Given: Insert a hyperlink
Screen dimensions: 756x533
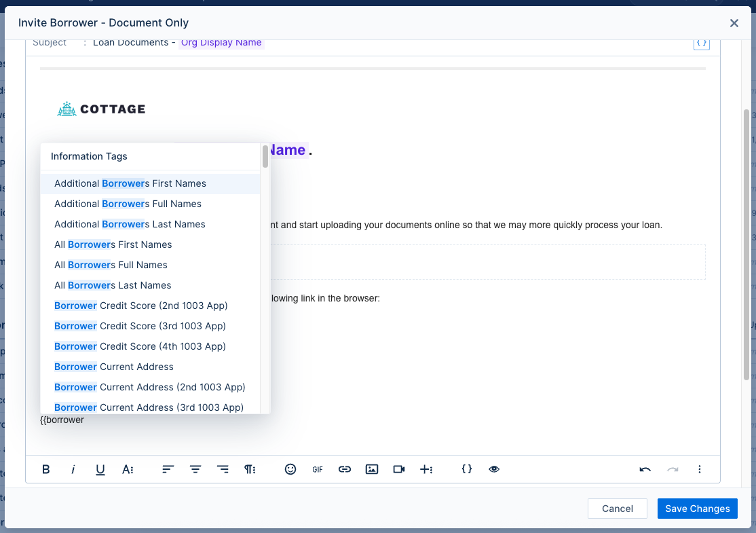Looking at the screenshot, I should tap(345, 469).
